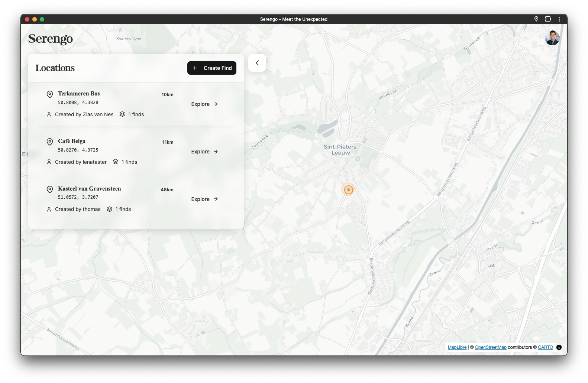Open the user profile avatar
Screen dimensions: 588x383
[x=552, y=38]
